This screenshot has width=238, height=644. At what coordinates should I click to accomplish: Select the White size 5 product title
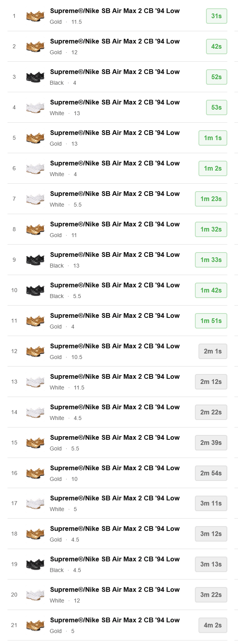click(x=115, y=498)
